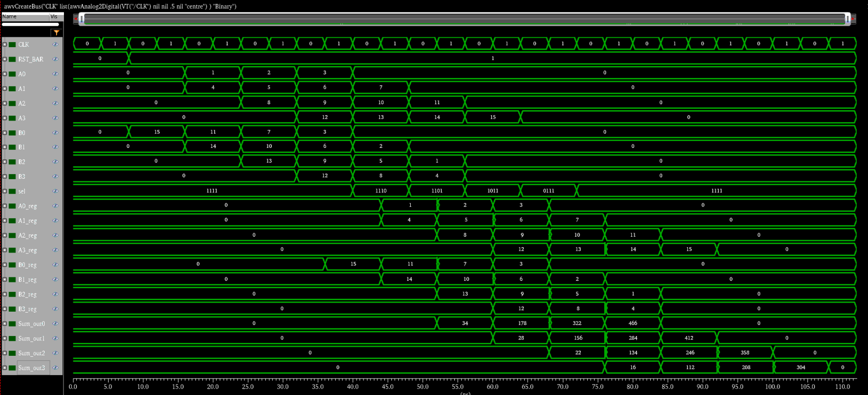Click the green bus icon for Sum_out3

[12, 368]
